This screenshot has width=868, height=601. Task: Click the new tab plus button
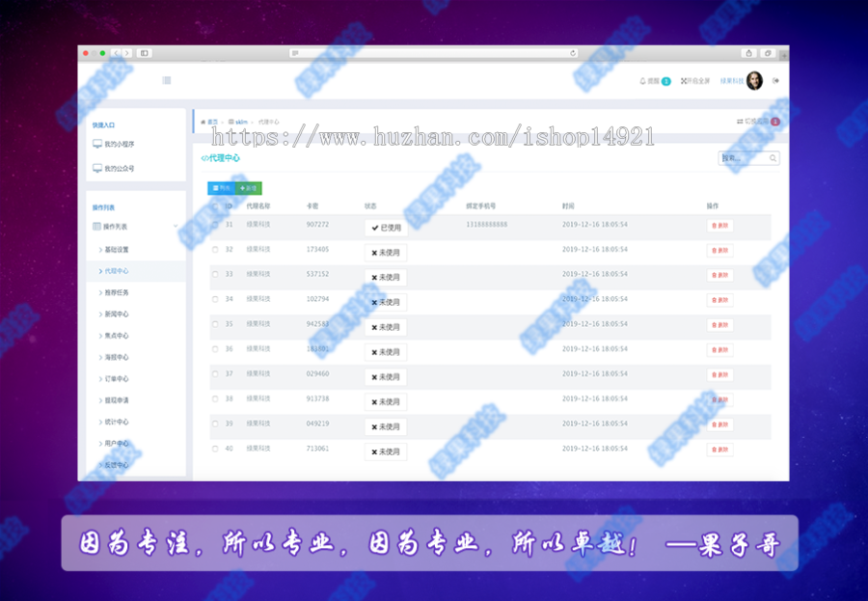click(784, 55)
